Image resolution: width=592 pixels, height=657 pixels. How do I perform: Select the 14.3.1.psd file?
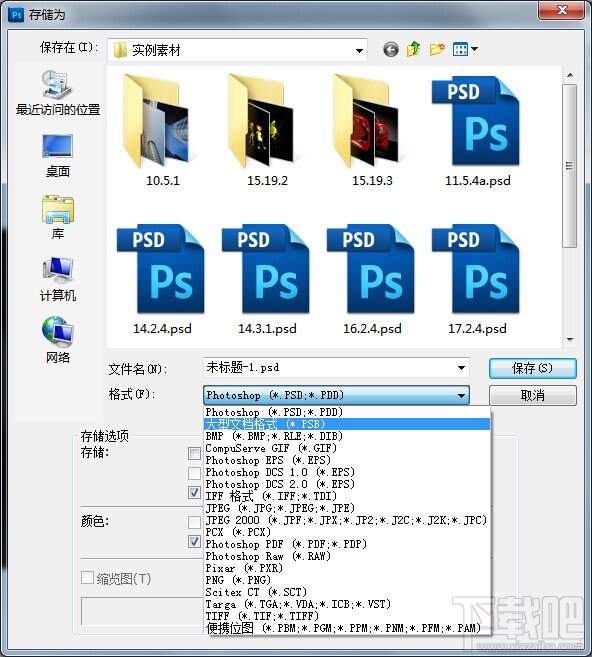click(x=267, y=279)
